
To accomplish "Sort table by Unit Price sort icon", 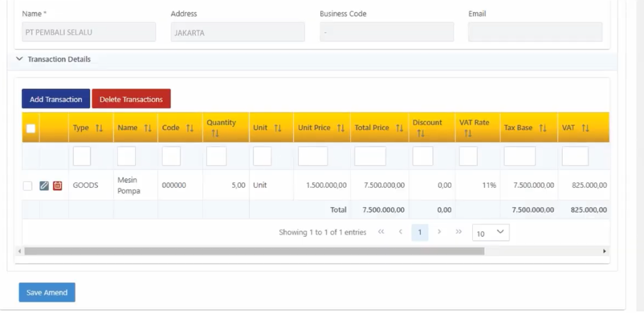I will point(341,128).
